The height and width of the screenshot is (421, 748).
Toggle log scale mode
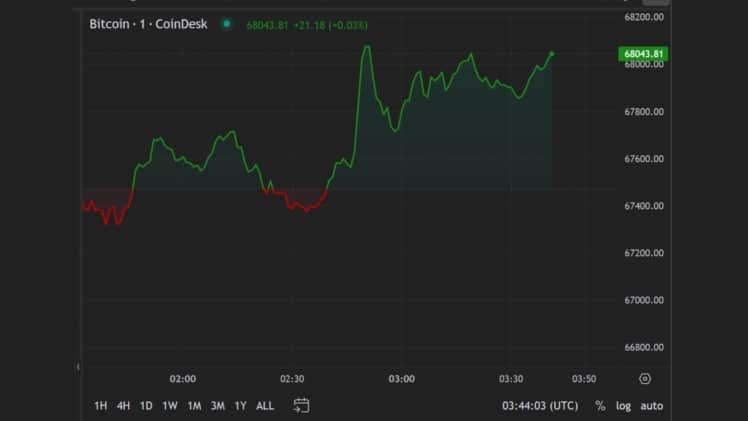click(624, 406)
